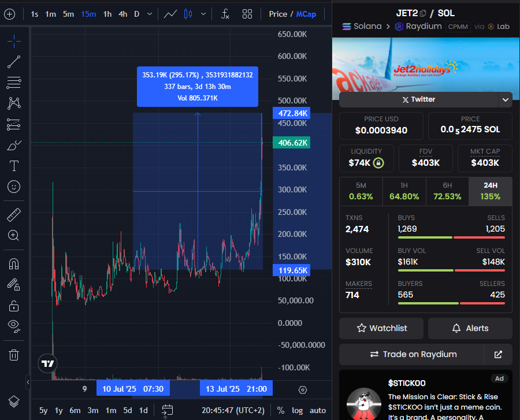Click the locked liquidity padlock icon
520x420 pixels.
pyautogui.click(x=378, y=163)
